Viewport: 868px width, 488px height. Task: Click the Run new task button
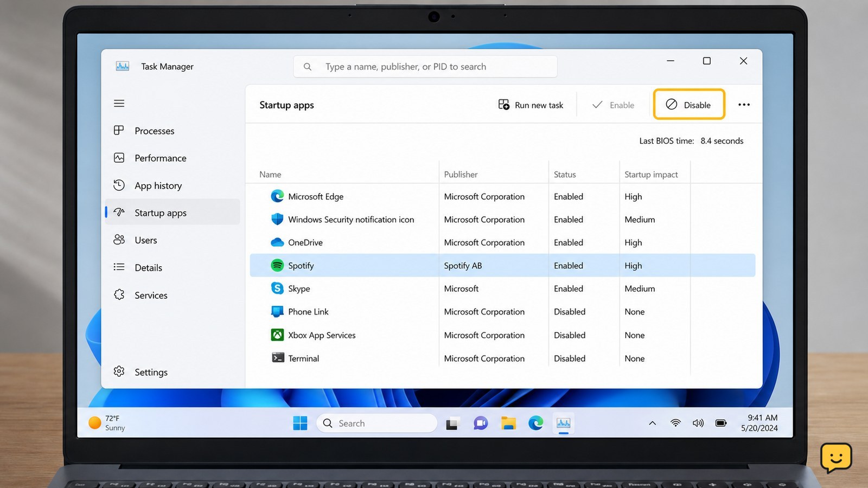coord(531,105)
